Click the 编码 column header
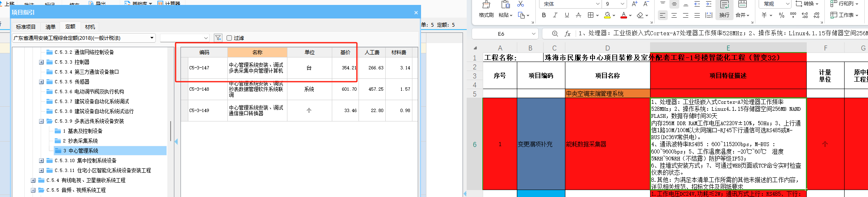Viewport: 868px width, 197px height. point(204,52)
